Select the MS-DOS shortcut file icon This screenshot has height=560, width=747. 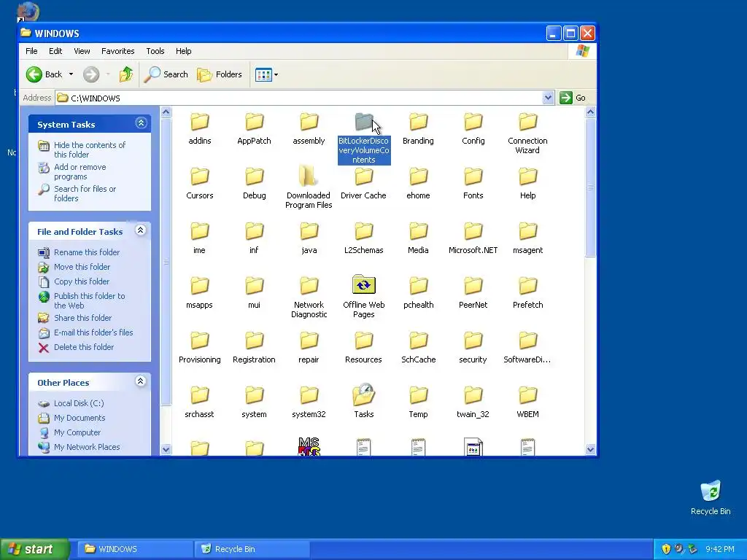pos(309,447)
